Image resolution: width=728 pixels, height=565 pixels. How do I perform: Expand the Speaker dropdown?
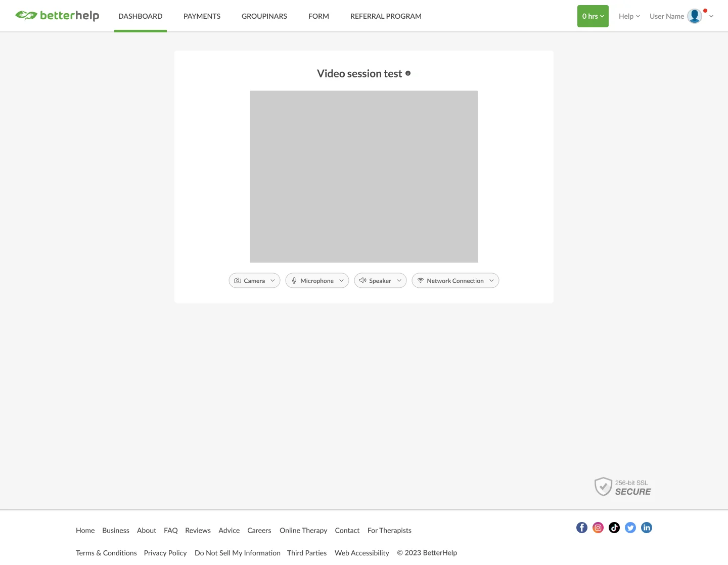380,281
